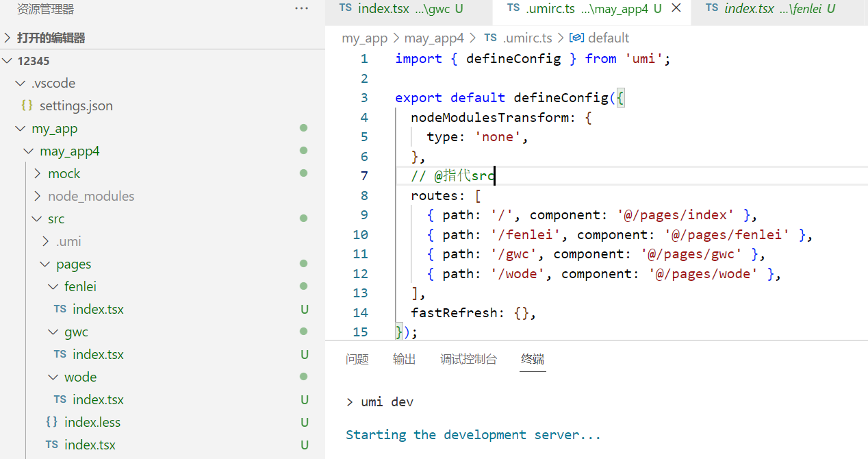
Task: Click line number 13 in the gutter
Action: pyautogui.click(x=360, y=293)
